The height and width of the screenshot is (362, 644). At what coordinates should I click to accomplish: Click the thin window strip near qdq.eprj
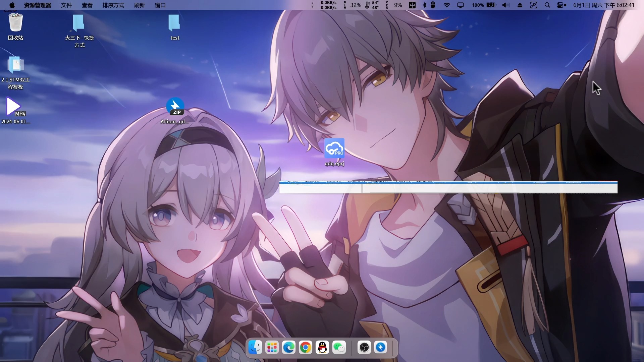(x=448, y=187)
